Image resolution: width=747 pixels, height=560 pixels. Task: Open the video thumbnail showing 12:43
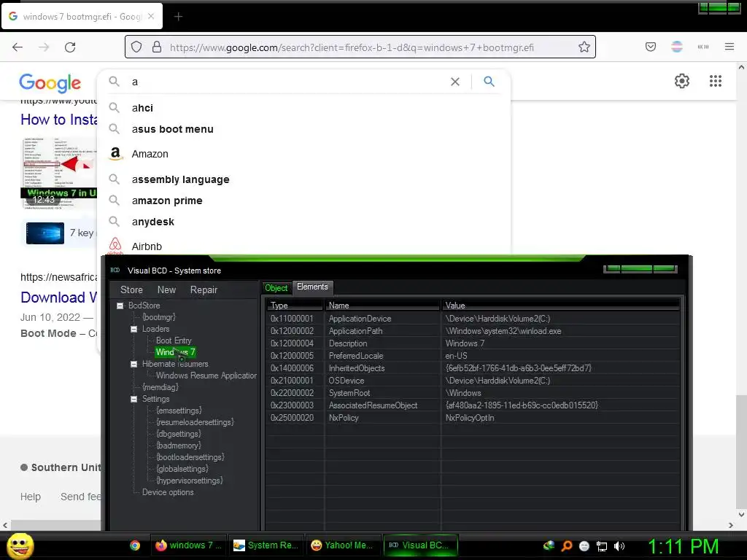pos(58,173)
